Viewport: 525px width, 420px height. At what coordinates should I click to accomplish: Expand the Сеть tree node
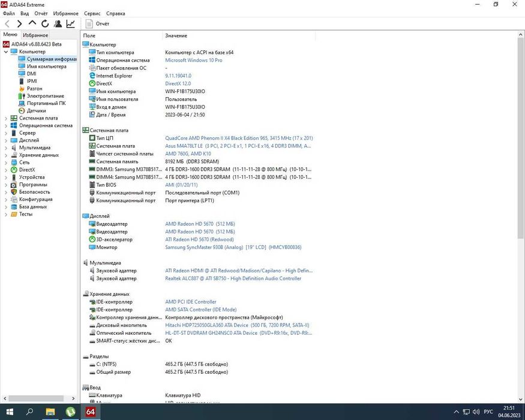point(5,163)
